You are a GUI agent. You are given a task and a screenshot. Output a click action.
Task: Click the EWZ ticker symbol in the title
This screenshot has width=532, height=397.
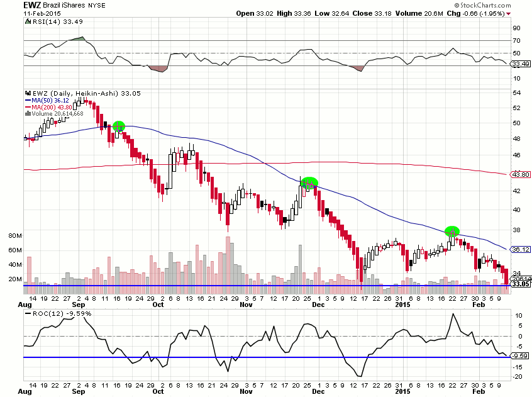point(31,5)
